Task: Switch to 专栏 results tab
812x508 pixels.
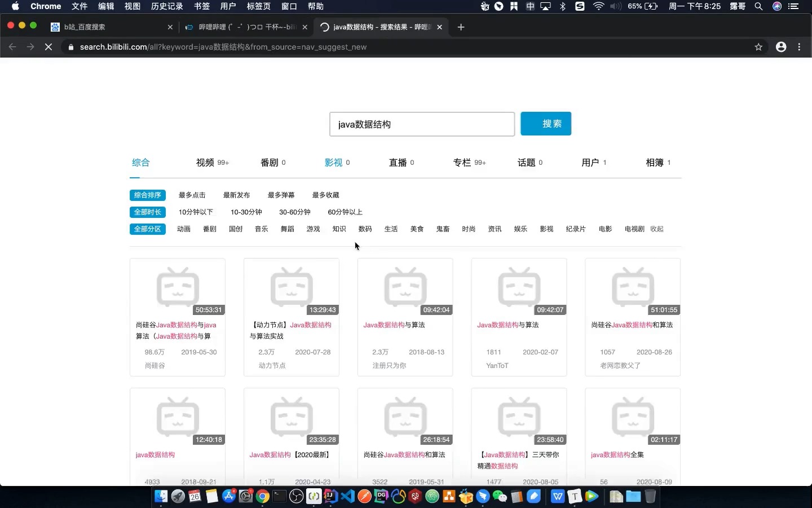Action: (x=469, y=163)
